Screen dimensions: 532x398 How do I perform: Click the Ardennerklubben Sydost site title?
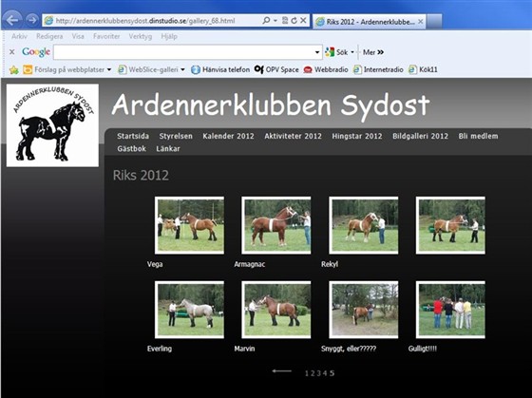tap(271, 105)
